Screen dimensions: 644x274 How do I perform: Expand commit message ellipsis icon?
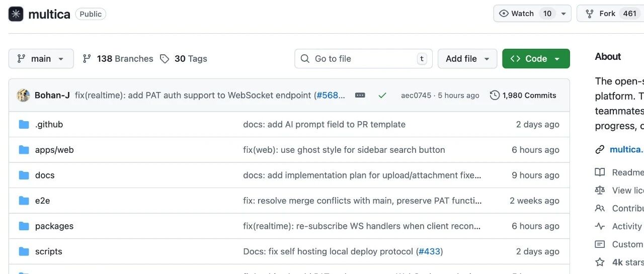point(360,96)
